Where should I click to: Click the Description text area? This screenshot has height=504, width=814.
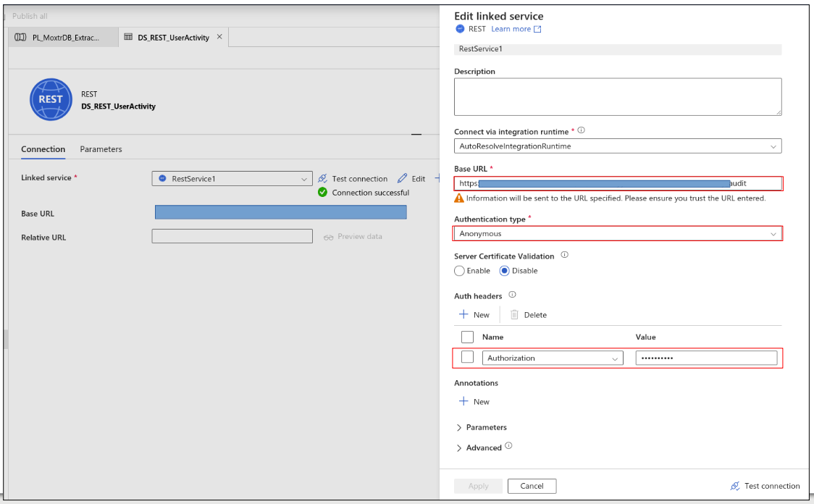pyautogui.click(x=618, y=96)
